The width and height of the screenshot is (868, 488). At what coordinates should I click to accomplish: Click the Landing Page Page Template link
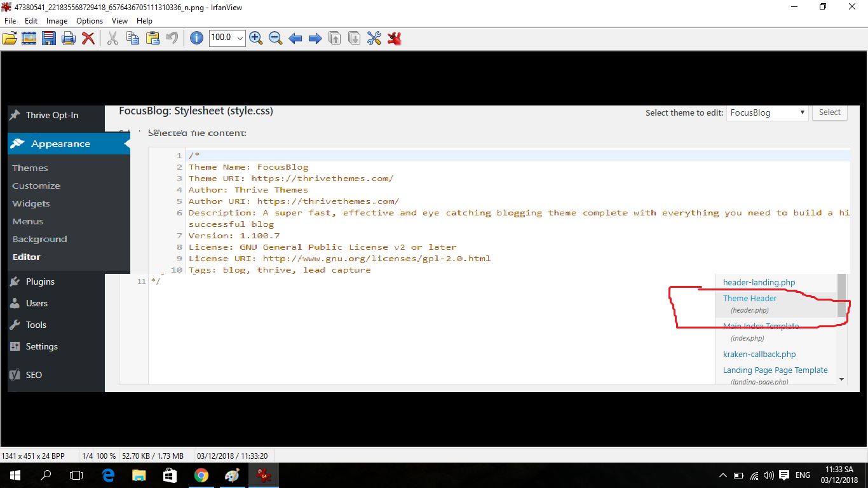point(775,370)
